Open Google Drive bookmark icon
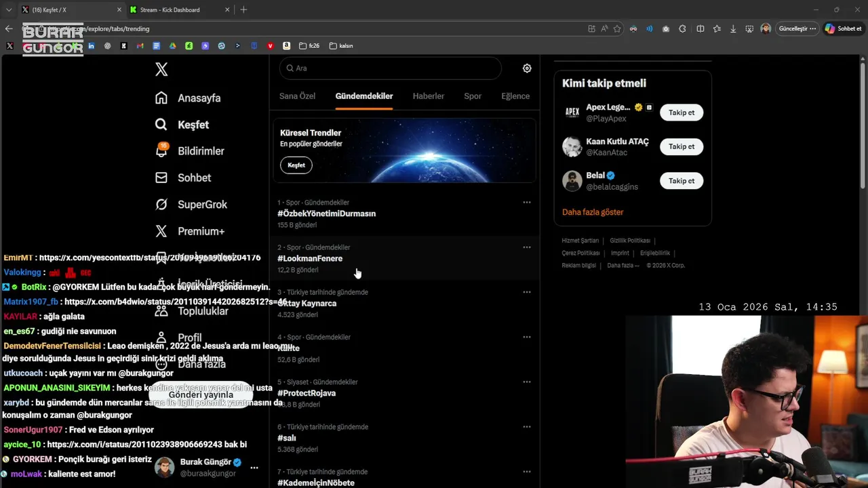Image resolution: width=868 pixels, height=488 pixels. (x=172, y=46)
